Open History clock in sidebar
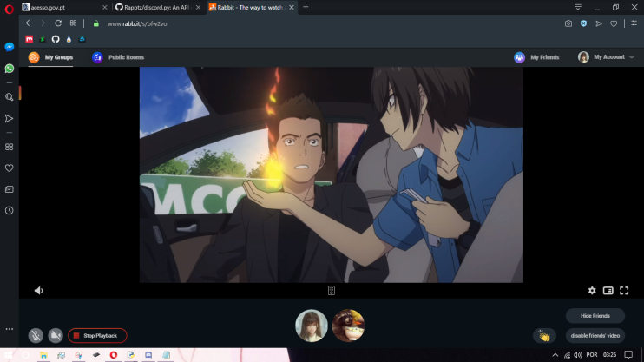Screen dimensions: 644x362 9,210
